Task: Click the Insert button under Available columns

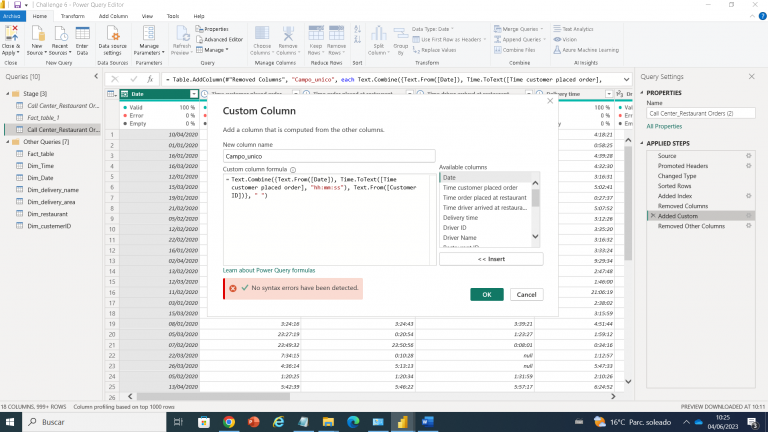Action: [490, 258]
